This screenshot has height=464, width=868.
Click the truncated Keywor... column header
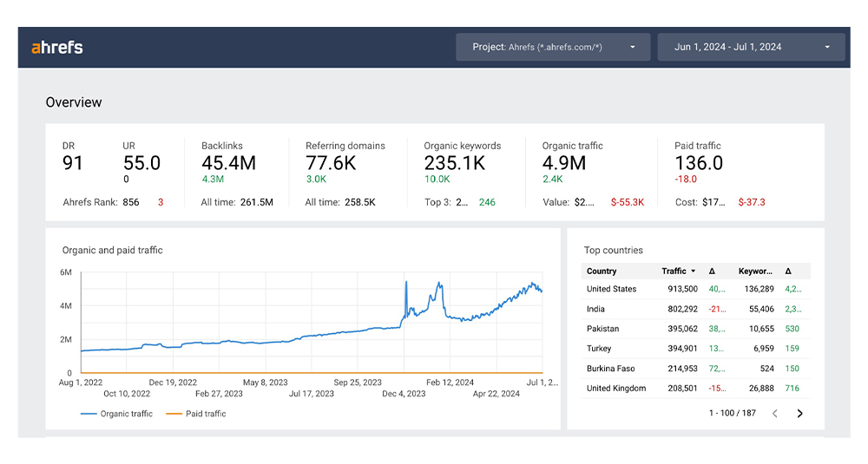point(755,271)
